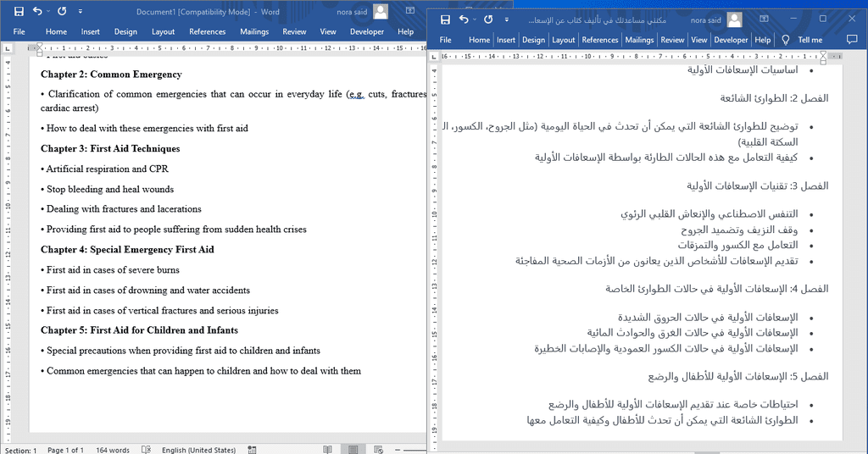This screenshot has height=454, width=868.
Task: Click underlined e.g. in Chapter 2 paragraph
Action: click(x=355, y=94)
